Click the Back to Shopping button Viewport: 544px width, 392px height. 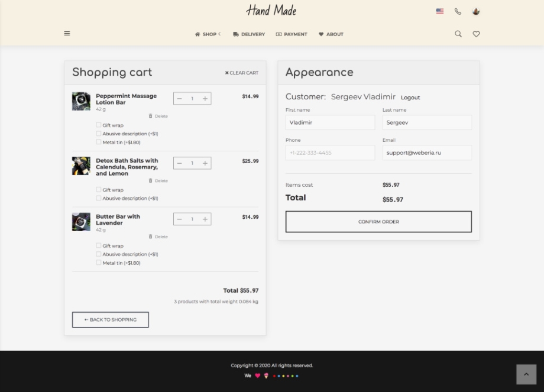tap(111, 320)
